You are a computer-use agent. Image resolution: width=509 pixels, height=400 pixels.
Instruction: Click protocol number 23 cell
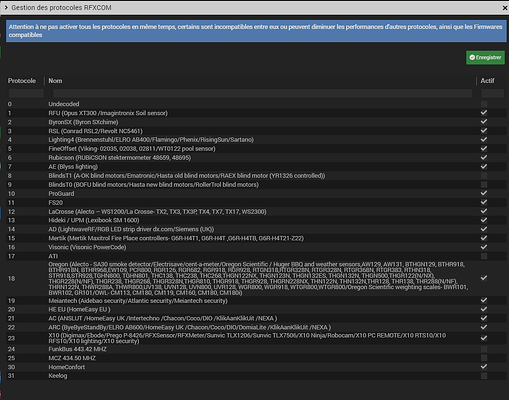pyautogui.click(x=11, y=338)
